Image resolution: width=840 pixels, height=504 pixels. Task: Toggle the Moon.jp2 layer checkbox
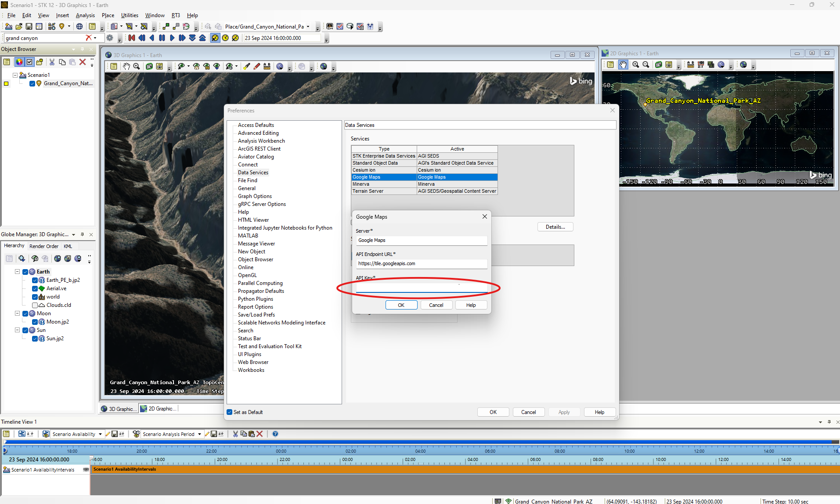point(35,322)
